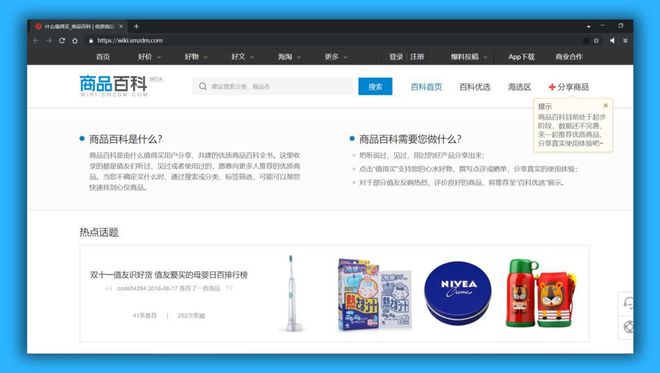This screenshot has height=373, width=660.
Task: Expand the 海淘 dropdown menu
Action: tap(289, 56)
